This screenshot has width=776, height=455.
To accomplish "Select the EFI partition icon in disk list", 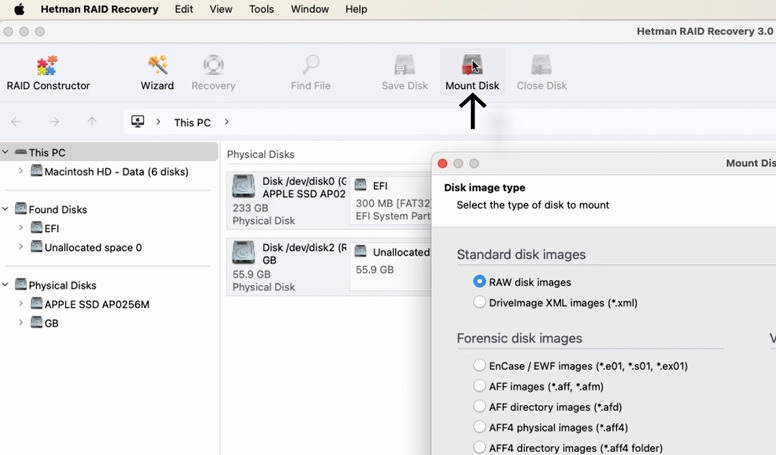I will coord(361,185).
